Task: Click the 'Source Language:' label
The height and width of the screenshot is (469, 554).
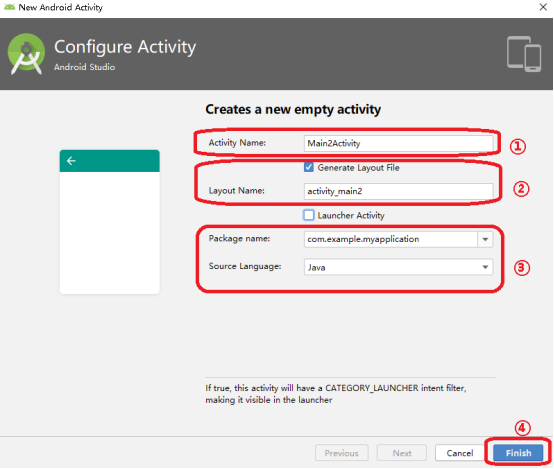Action: click(x=245, y=266)
